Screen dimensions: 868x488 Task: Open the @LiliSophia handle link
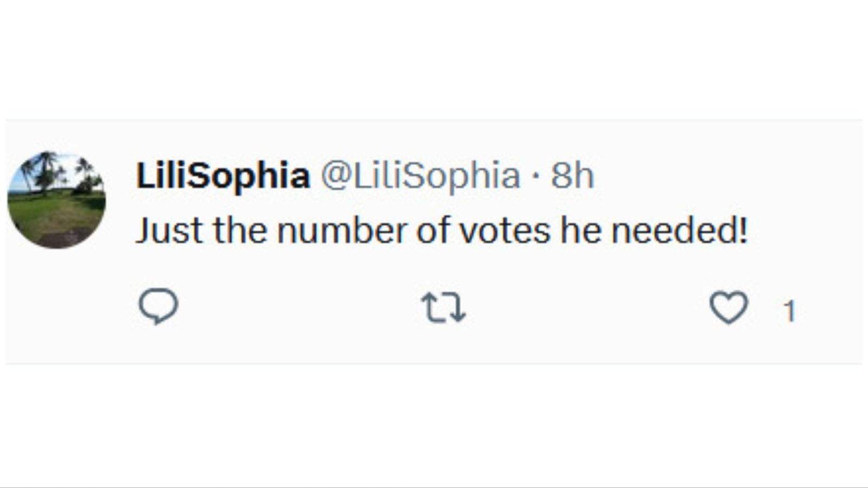pos(420,176)
